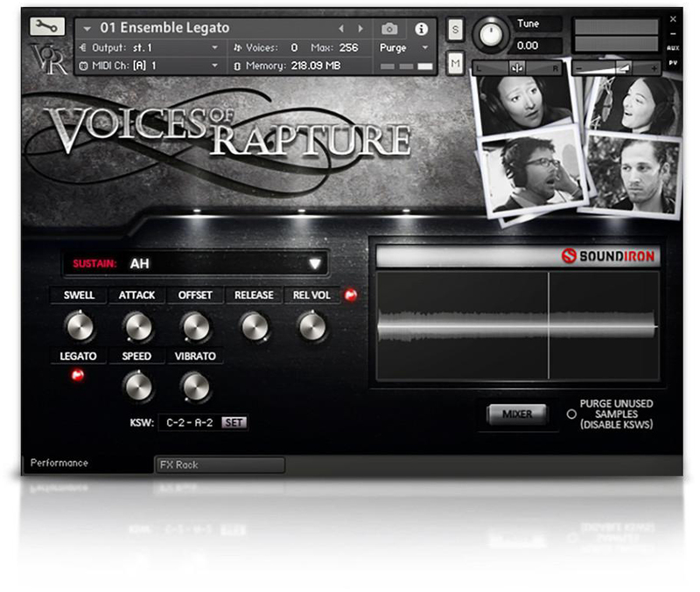Toggle the REL VOL red LED switch
This screenshot has height=592, width=700.
[351, 295]
